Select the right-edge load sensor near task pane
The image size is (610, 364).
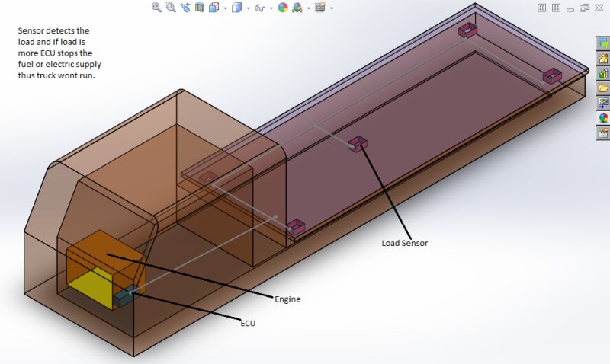552,75
